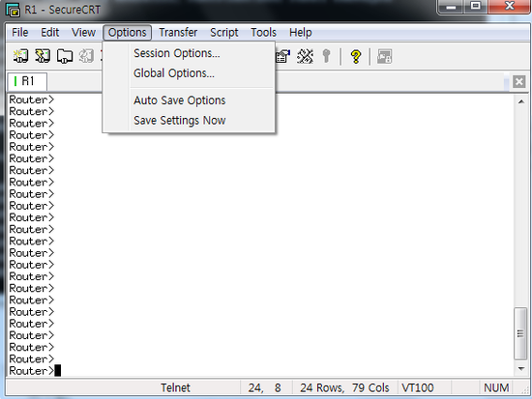
Task: Click the yellow question mark Help icon
Action: (356, 57)
